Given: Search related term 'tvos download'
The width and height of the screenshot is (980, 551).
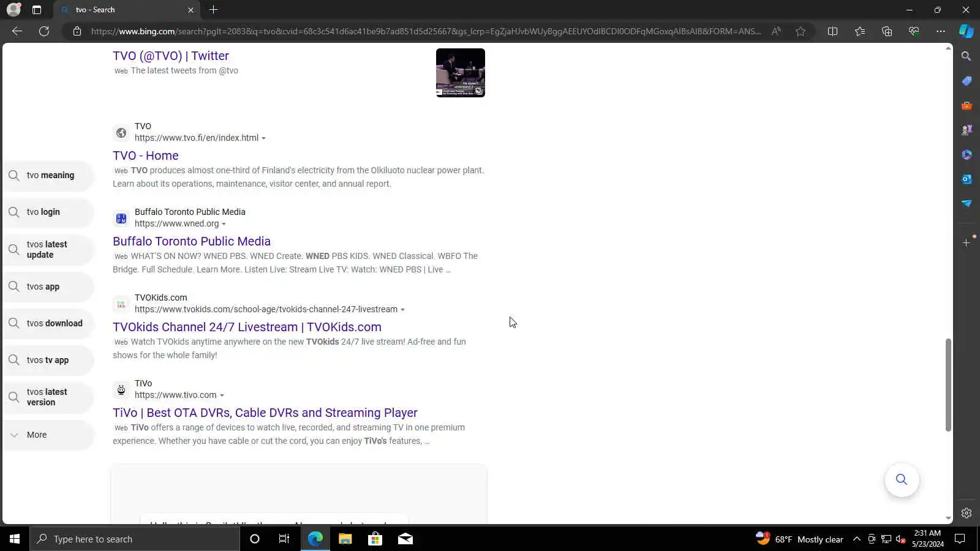Looking at the screenshot, I should click(x=48, y=323).
